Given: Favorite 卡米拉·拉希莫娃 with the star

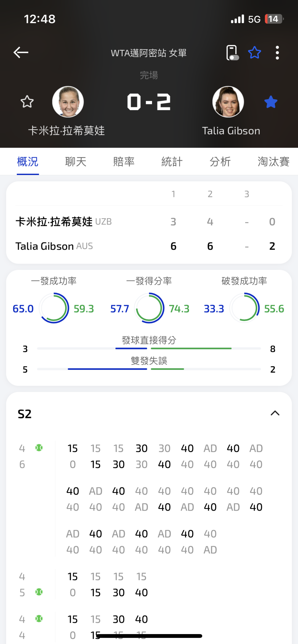Looking at the screenshot, I should tap(27, 102).
